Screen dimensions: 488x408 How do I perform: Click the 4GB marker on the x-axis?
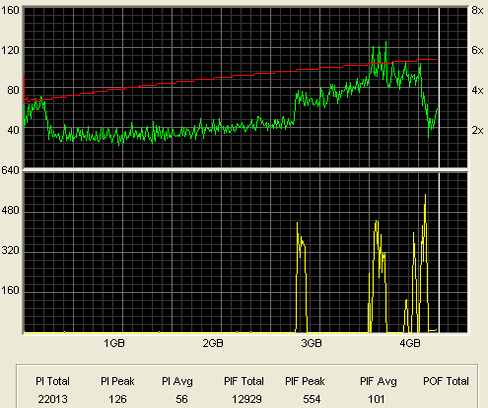(410, 343)
